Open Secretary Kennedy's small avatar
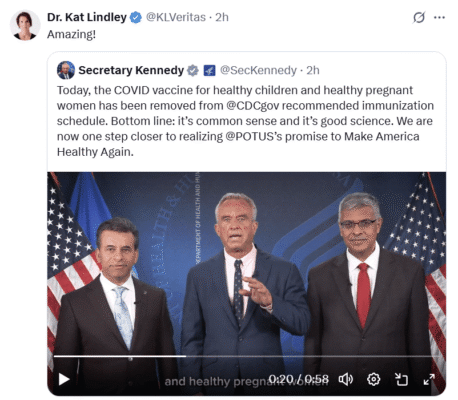Image resolution: width=458 pixels, height=400 pixels. coord(66,70)
